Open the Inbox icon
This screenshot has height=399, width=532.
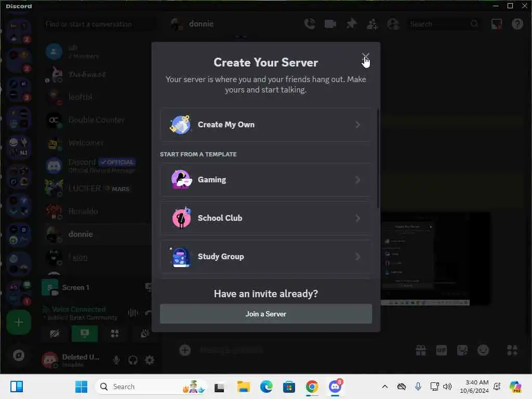tap(496, 24)
